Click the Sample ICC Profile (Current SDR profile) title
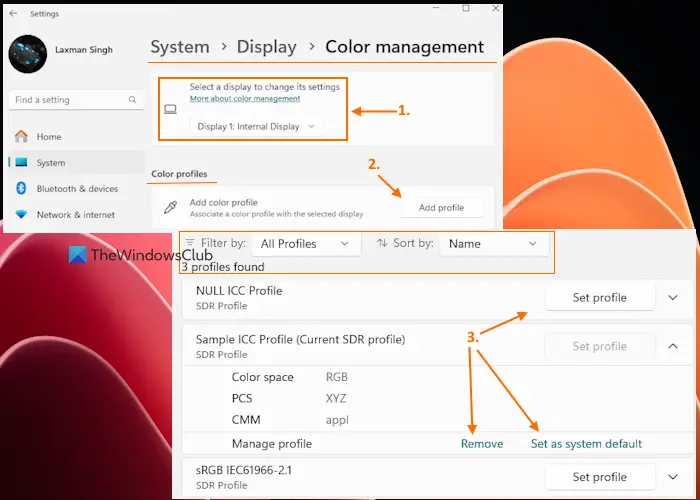Screen dimensions: 700x500 pyautogui.click(x=300, y=339)
